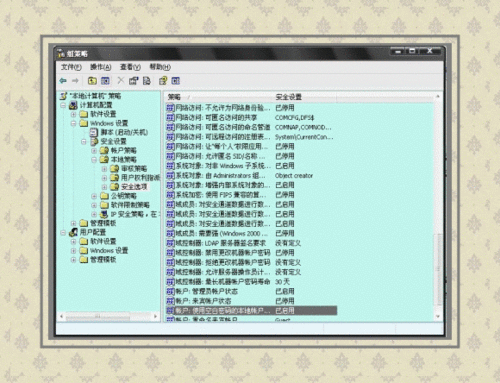Image resolution: width=500 pixels, height=383 pixels.
Task: Click the 公钥策略 folder icon
Action: (104, 196)
